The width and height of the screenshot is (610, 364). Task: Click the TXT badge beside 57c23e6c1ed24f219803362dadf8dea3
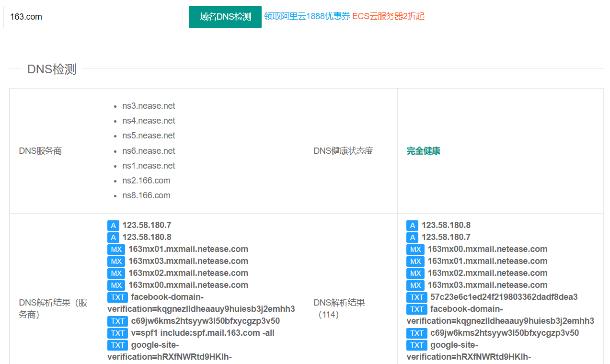[x=417, y=297]
